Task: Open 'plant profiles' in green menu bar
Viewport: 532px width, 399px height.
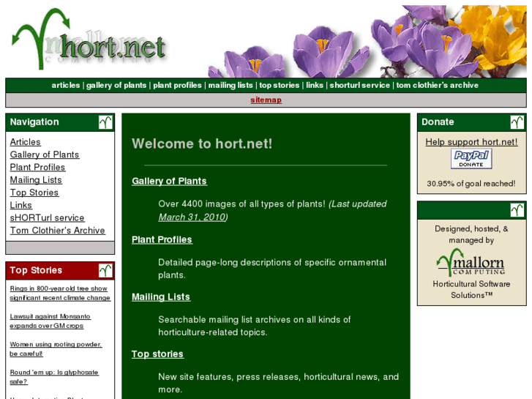Action: [177, 85]
